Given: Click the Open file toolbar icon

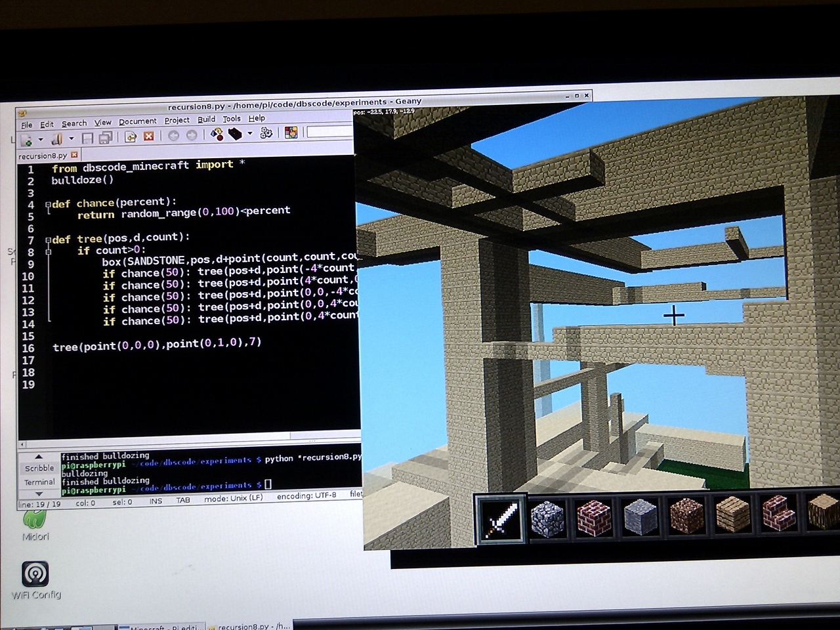Looking at the screenshot, I should [57, 138].
